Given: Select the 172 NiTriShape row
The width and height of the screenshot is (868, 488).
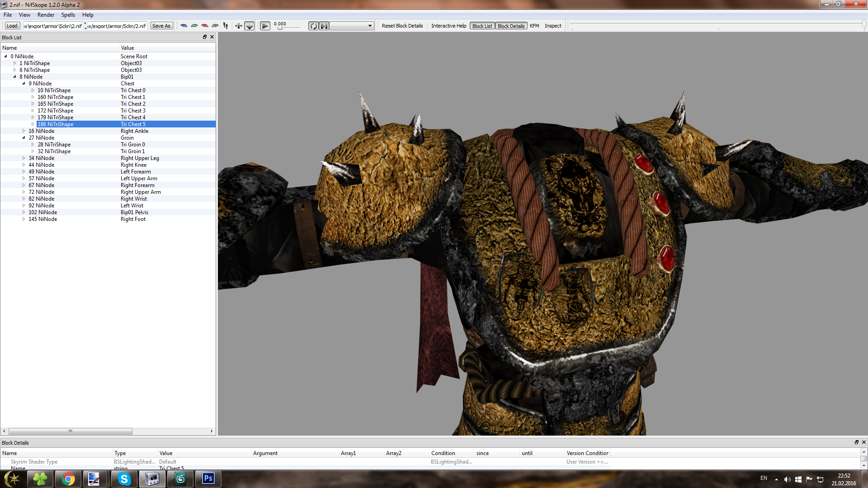Looking at the screenshot, I should pyautogui.click(x=108, y=111).
